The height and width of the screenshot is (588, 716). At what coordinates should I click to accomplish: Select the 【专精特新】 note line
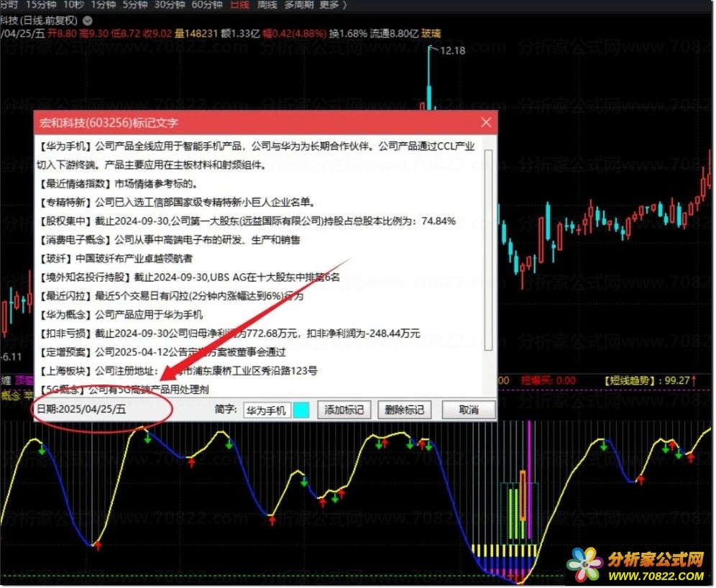(x=177, y=202)
